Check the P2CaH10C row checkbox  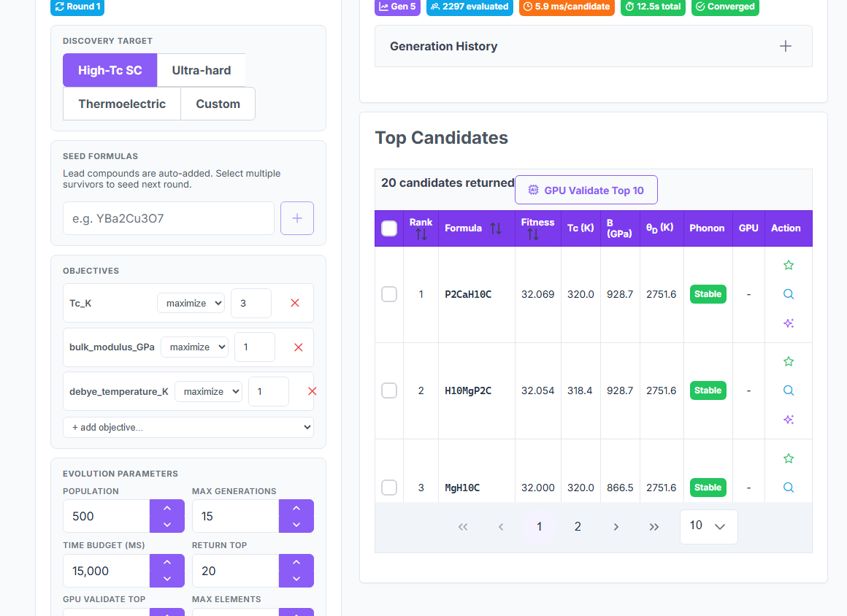pos(389,294)
